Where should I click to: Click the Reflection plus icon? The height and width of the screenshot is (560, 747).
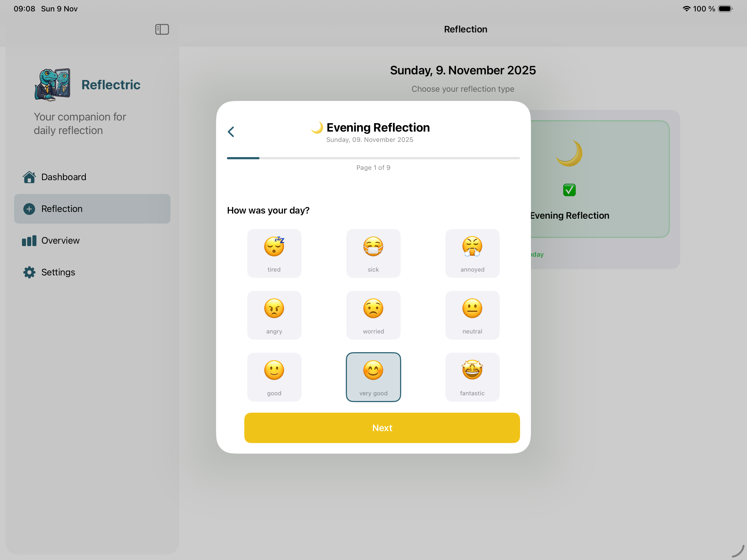pyautogui.click(x=29, y=209)
